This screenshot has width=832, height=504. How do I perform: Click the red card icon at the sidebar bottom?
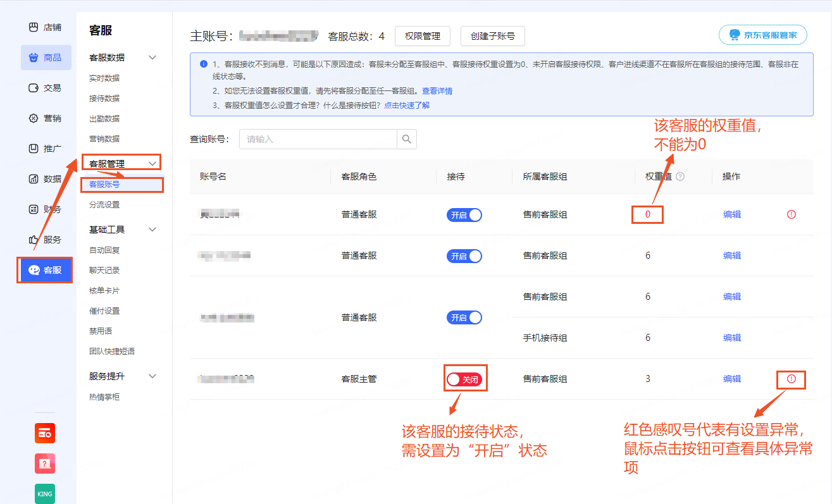point(45,433)
